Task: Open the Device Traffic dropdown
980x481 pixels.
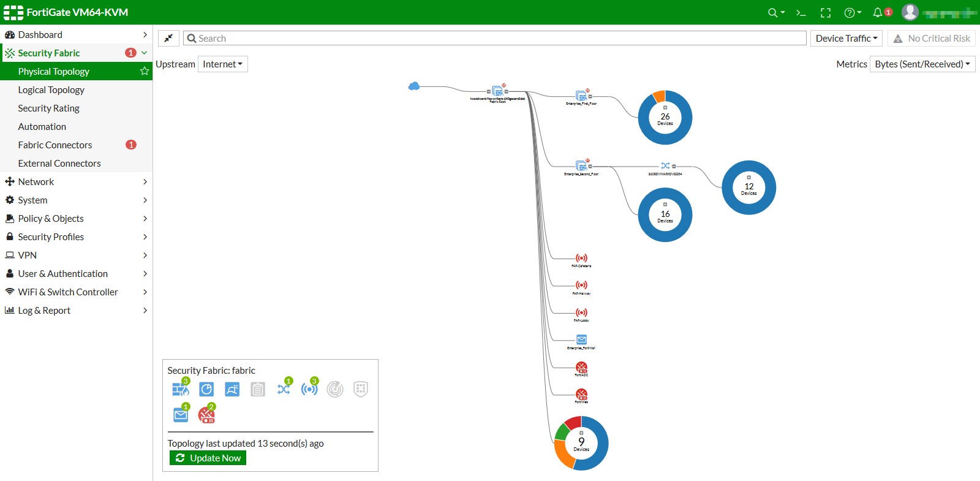Action: pyautogui.click(x=846, y=38)
